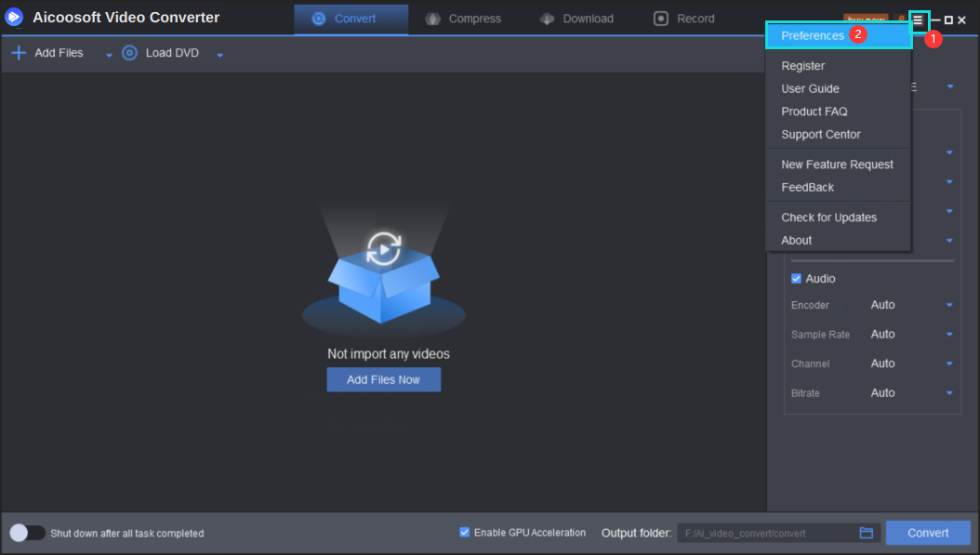Switch to the Download tab
The height and width of the screenshot is (555, 980).
click(x=576, y=19)
